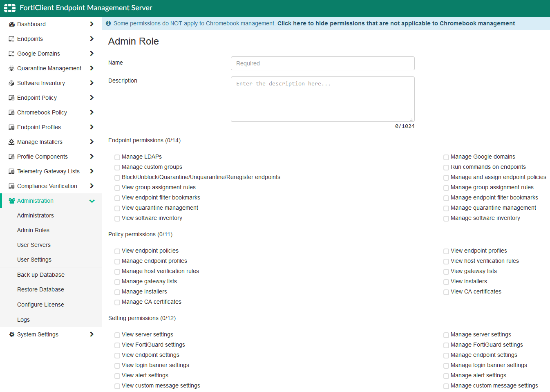Click the Policy permissions (0/11) heading
This screenshot has width=550, height=392.
pos(140,234)
